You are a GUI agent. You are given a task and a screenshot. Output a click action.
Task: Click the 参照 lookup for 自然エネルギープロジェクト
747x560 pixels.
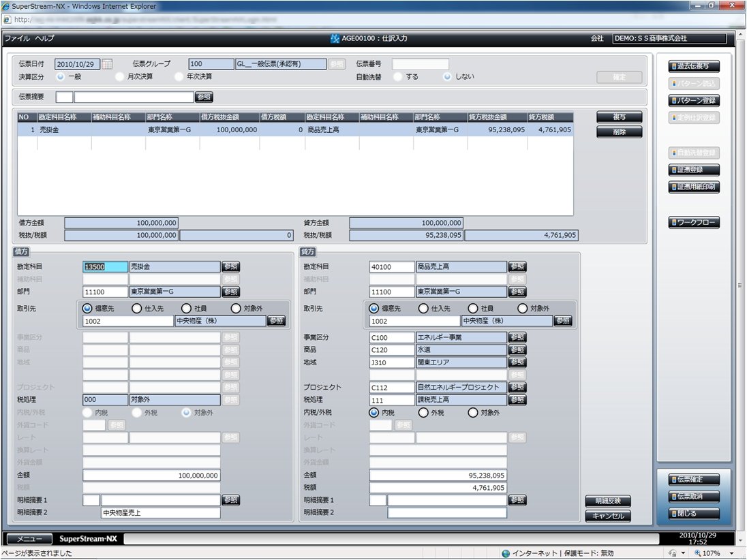point(517,387)
